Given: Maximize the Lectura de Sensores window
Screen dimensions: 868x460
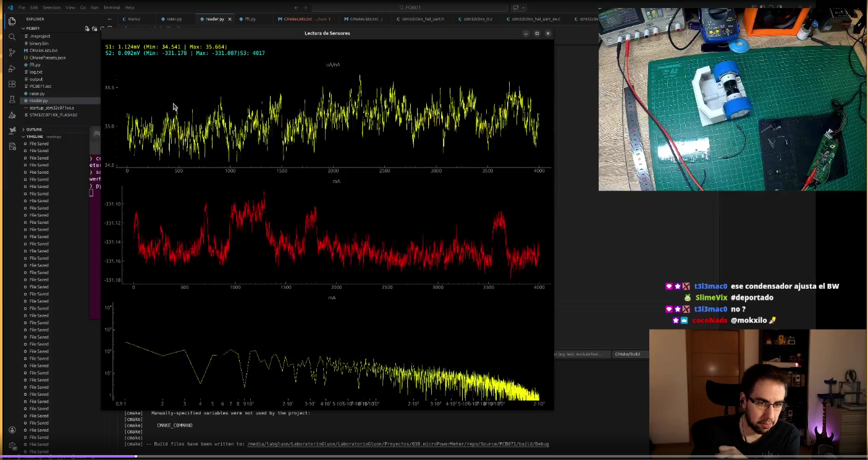Looking at the screenshot, I should pyautogui.click(x=536, y=33).
